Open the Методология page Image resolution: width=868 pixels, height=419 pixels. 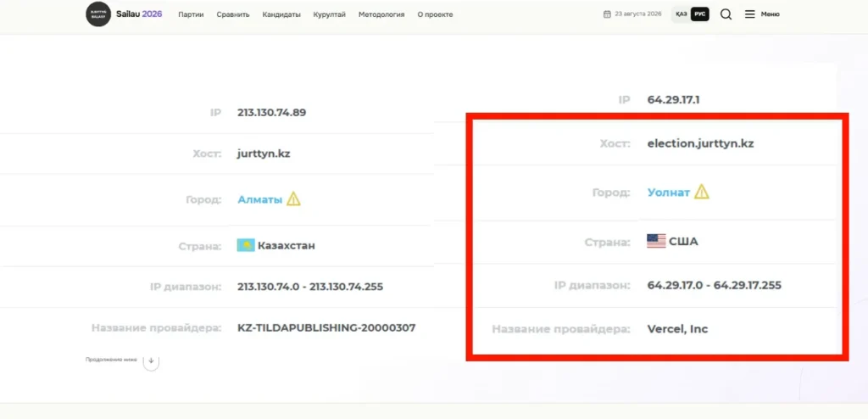pyautogui.click(x=381, y=14)
